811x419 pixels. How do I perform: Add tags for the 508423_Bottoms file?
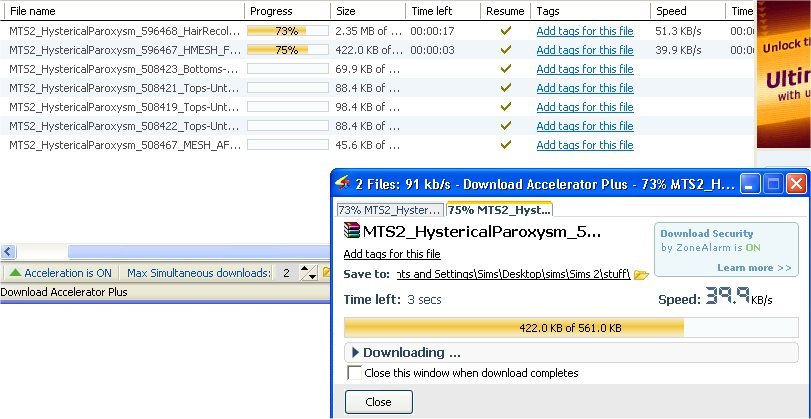[x=585, y=69]
